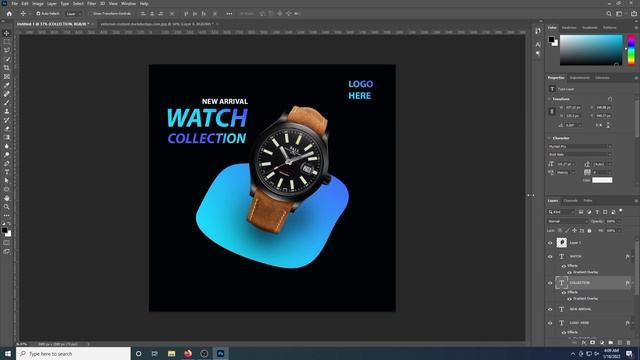Select the Pen tool
Viewport: 640px width, 360px height.
(x=7, y=163)
